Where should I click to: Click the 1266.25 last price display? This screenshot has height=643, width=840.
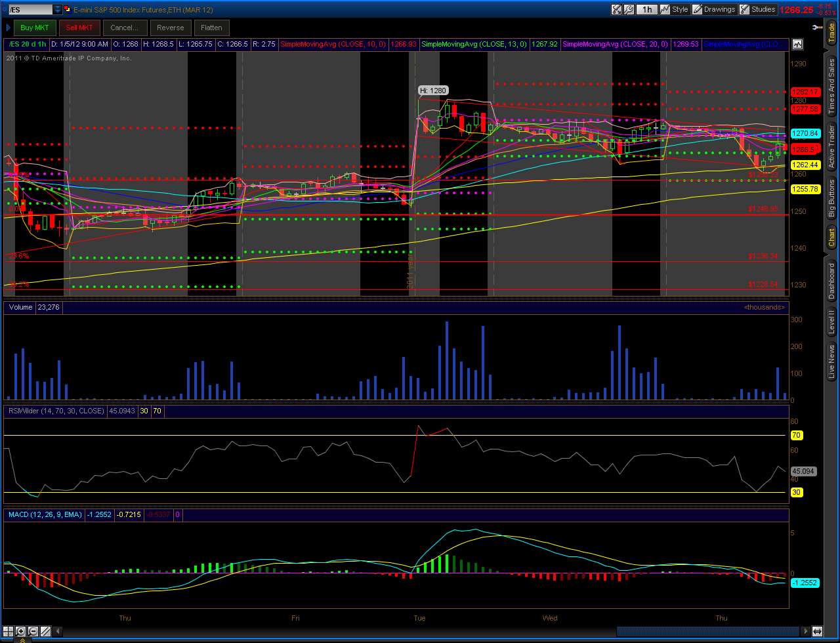pos(796,10)
